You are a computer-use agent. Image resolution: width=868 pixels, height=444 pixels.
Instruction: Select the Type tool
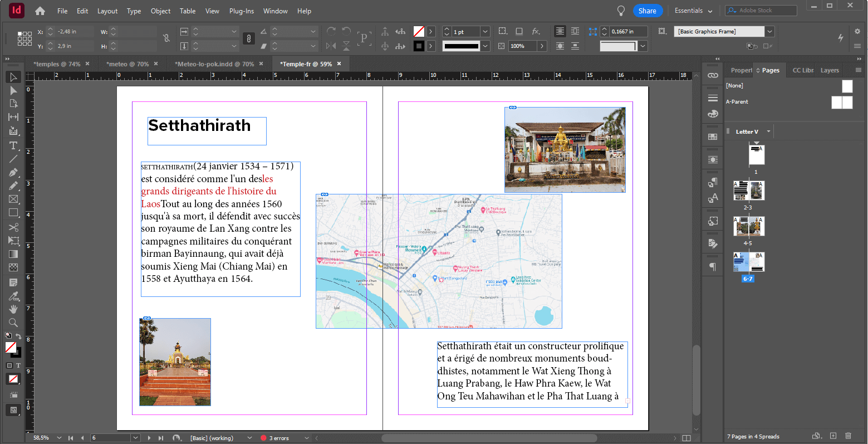[x=13, y=145]
